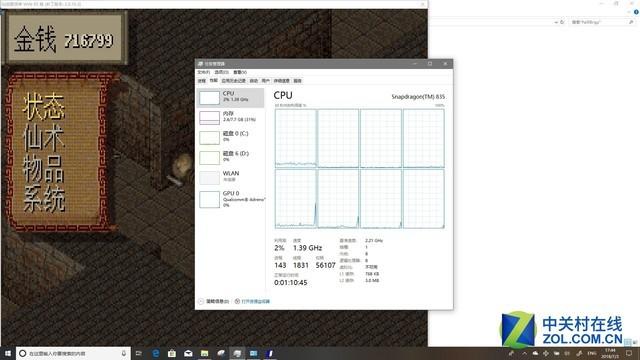Open the Mail app from the taskbar

[188, 353]
